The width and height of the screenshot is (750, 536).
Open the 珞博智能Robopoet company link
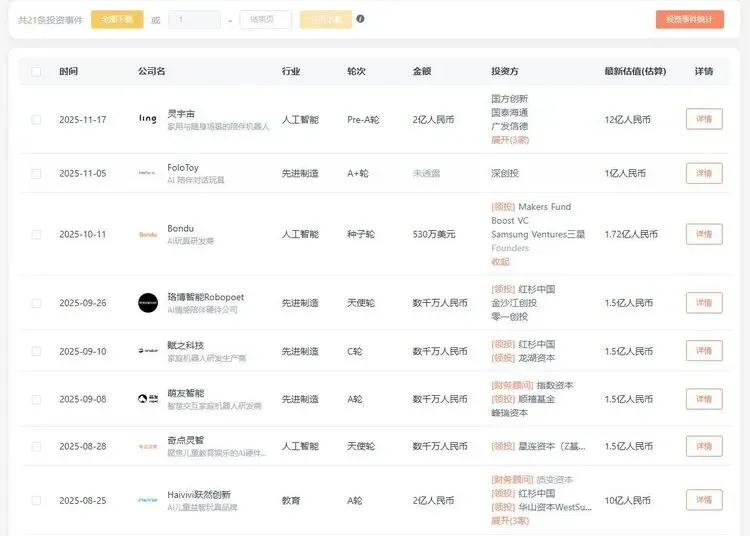point(206,297)
